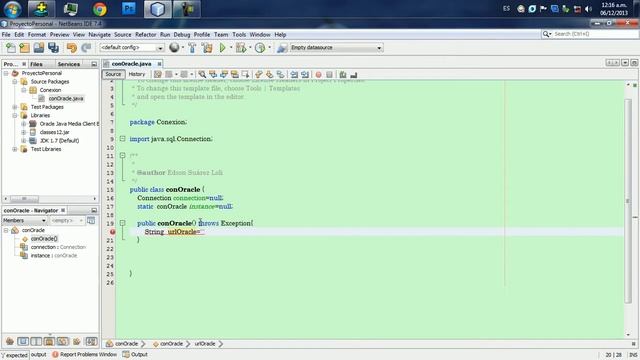Toggle Sort by Name in Navigator
Viewport: 640px width, 360px height.
pyautogui.click(x=91, y=341)
